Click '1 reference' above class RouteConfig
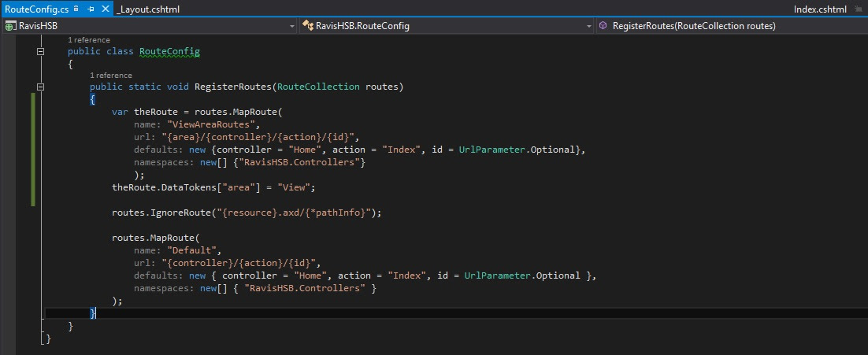Image resolution: width=868 pixels, height=355 pixels. pos(88,40)
